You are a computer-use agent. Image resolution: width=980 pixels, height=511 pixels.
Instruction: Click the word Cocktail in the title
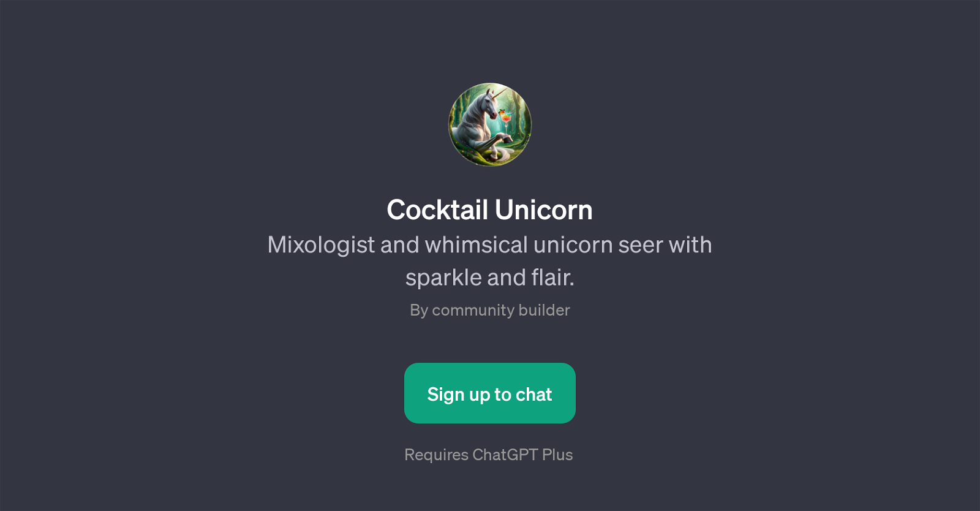pos(437,210)
